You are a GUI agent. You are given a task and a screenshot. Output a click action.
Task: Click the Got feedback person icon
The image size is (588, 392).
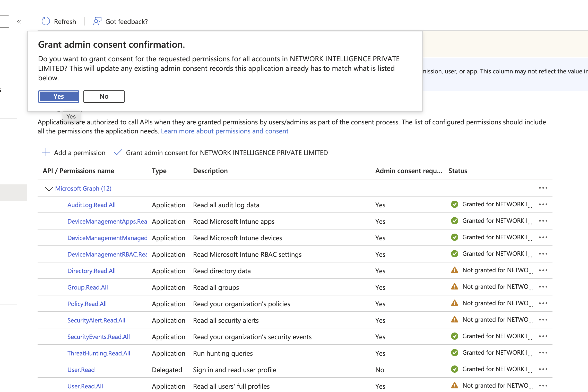tap(97, 21)
